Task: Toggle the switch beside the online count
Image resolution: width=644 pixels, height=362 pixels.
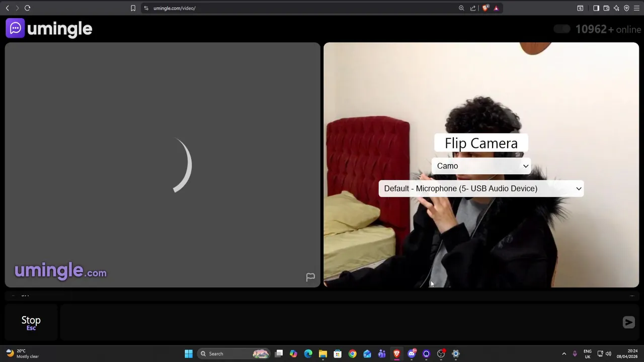Action: pos(562,29)
